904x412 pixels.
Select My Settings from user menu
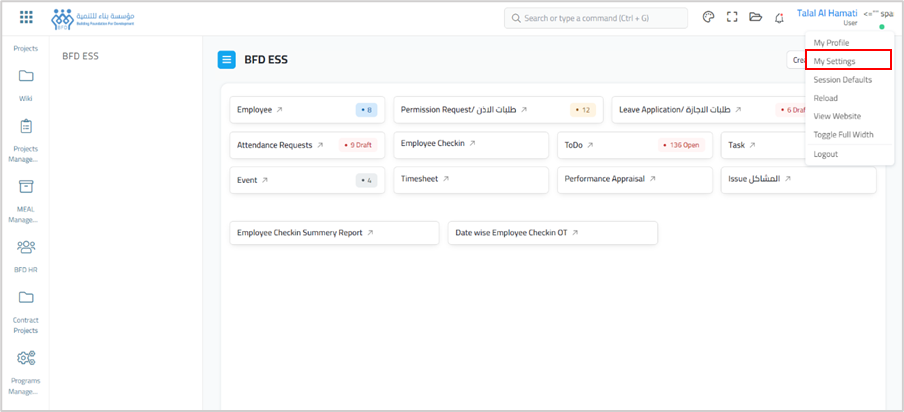[x=834, y=61]
